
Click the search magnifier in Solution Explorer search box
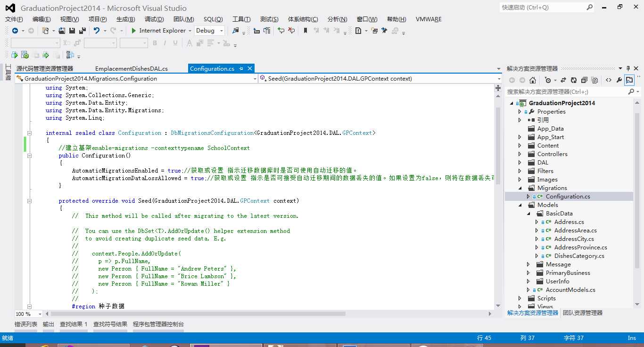[631, 92]
